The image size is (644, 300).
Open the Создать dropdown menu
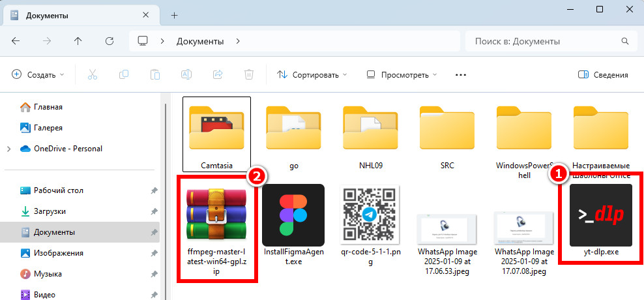[38, 75]
